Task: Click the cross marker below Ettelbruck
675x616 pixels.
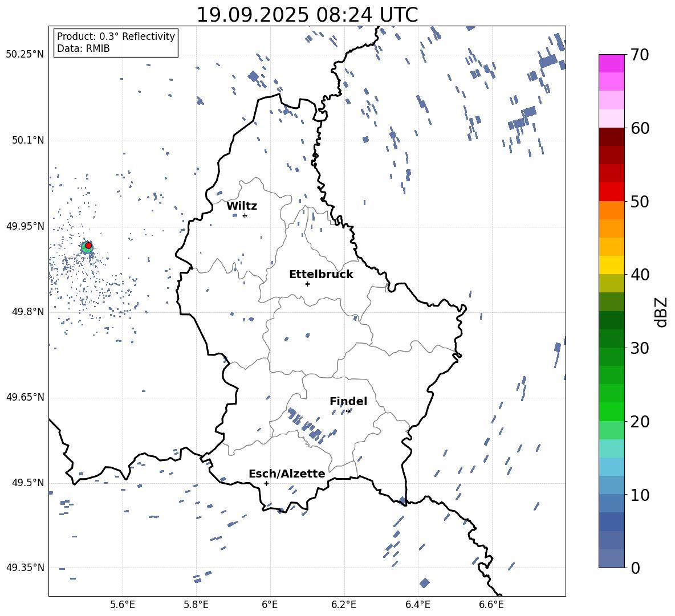Action: 307,284
